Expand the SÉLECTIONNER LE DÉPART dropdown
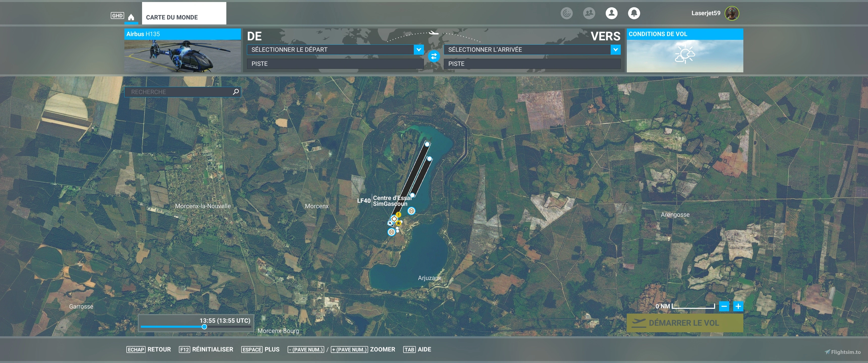This screenshot has height=363, width=868. (419, 49)
